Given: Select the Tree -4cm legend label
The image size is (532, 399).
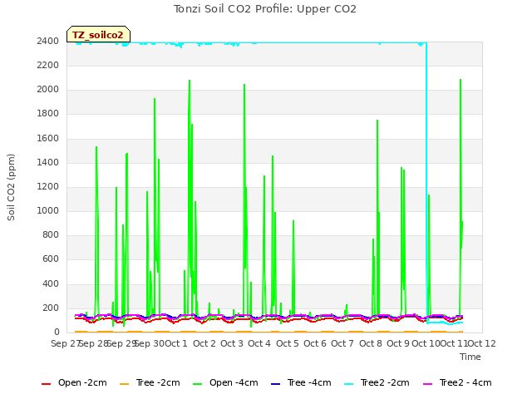Looking at the screenshot, I should pyautogui.click(x=309, y=382).
